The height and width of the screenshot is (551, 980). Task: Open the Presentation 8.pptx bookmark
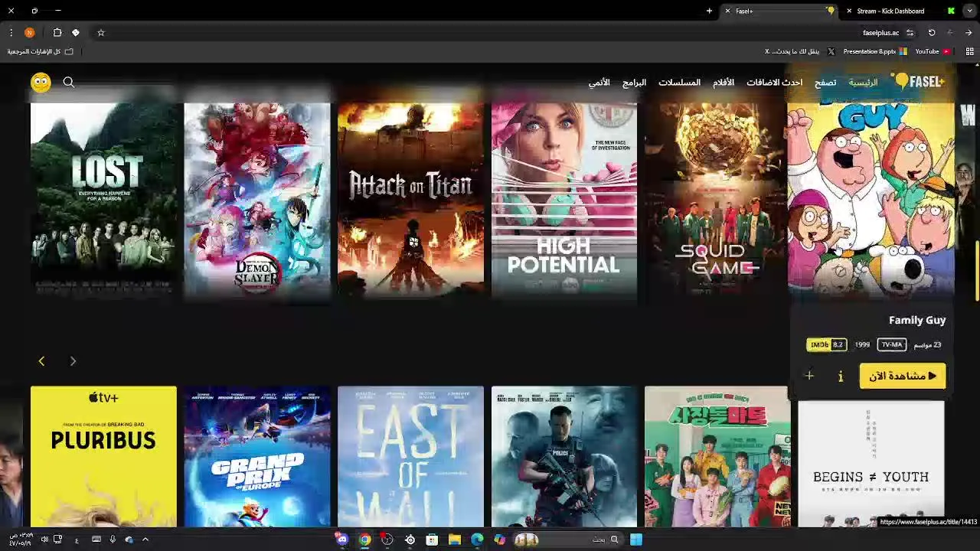[x=875, y=51]
